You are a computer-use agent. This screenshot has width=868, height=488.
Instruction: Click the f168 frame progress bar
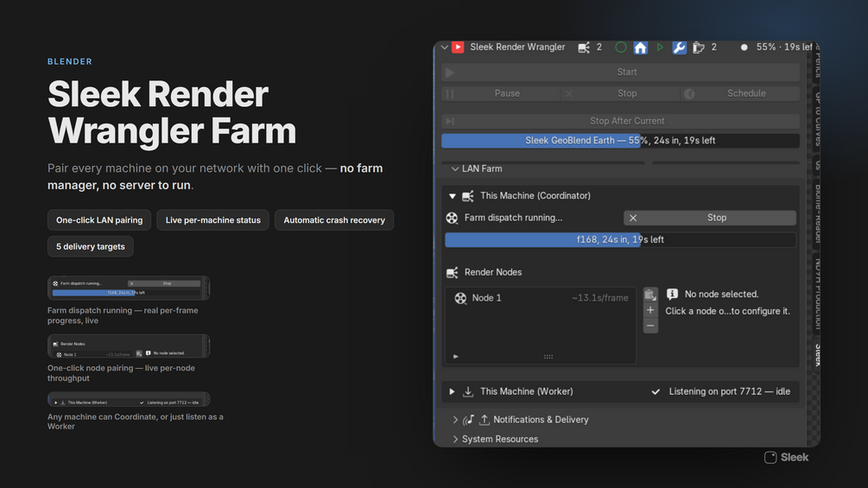click(620, 239)
